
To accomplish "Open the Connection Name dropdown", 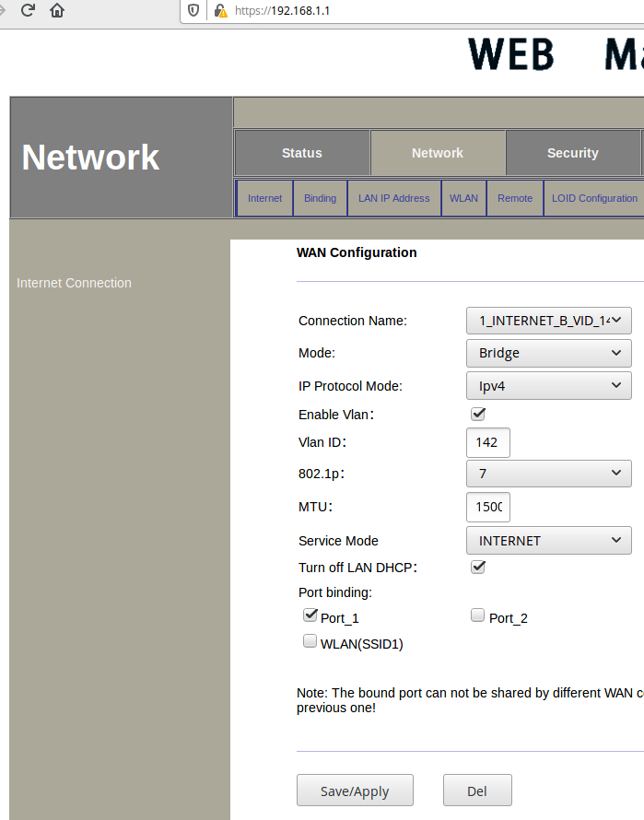I will click(549, 321).
